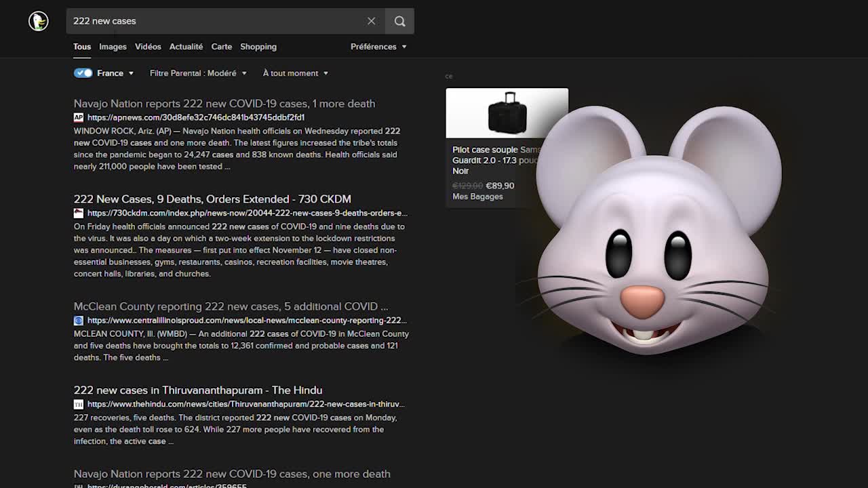The height and width of the screenshot is (488, 868).
Task: Visit the apnews.com result URL
Action: (x=196, y=117)
